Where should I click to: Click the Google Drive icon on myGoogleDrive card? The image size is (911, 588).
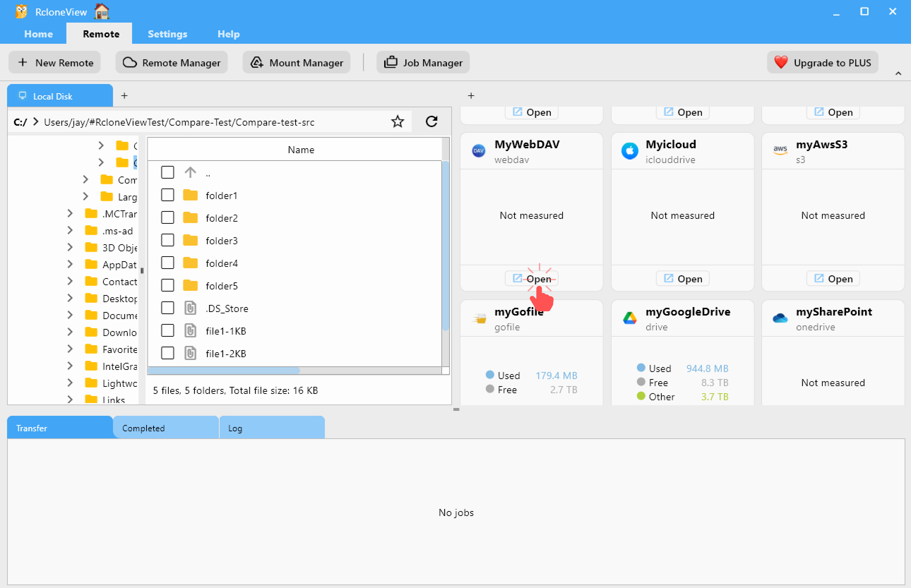click(x=630, y=318)
